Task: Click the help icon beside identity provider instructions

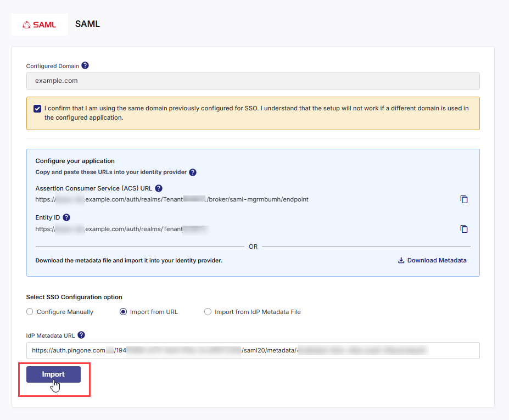Action: coord(193,172)
